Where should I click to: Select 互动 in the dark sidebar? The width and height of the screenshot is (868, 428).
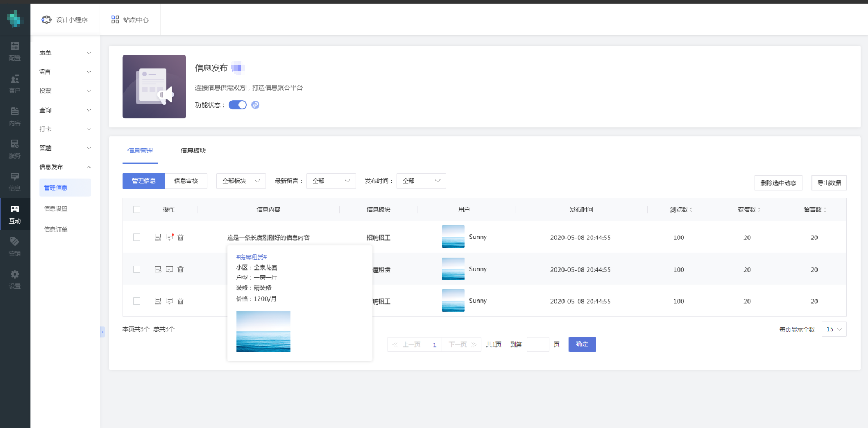(15, 214)
